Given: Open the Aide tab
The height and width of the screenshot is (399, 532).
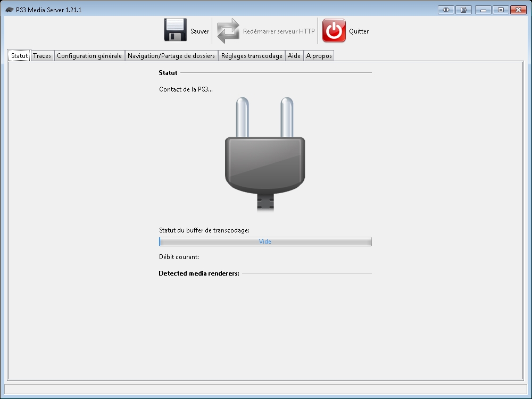Looking at the screenshot, I should point(294,56).
